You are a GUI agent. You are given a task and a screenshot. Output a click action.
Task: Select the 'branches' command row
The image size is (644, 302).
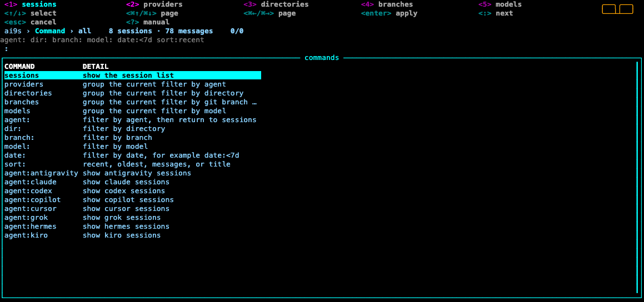point(133,102)
